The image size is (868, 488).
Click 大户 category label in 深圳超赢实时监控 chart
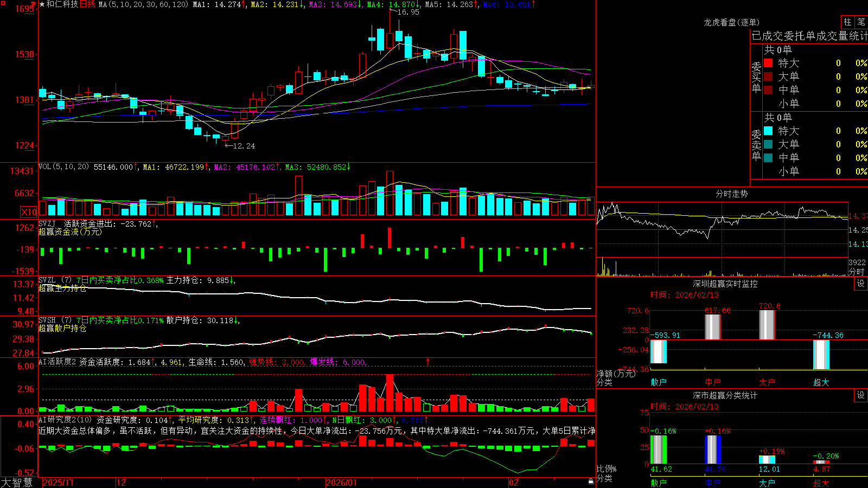tap(767, 382)
